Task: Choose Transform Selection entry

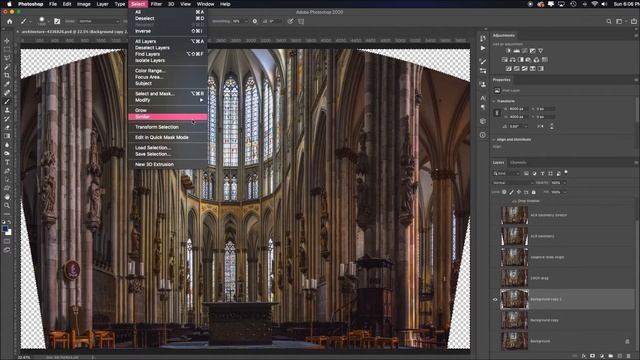Action: [x=168, y=127]
